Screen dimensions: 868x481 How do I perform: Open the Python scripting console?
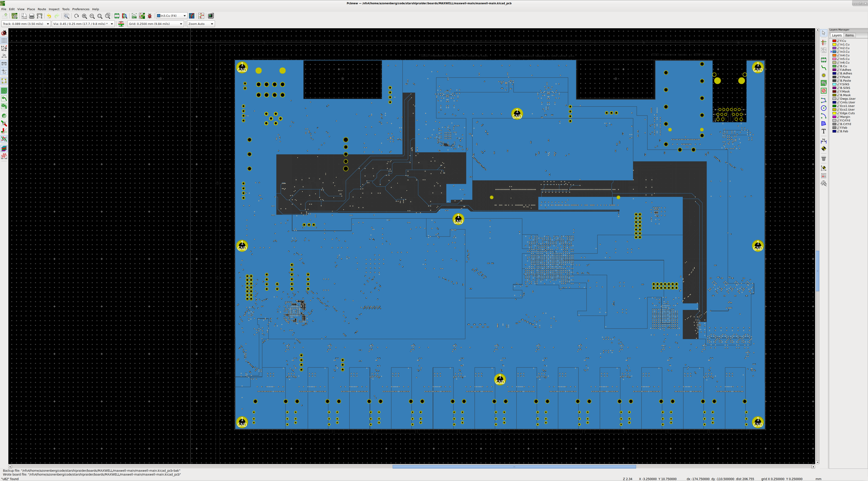point(211,16)
